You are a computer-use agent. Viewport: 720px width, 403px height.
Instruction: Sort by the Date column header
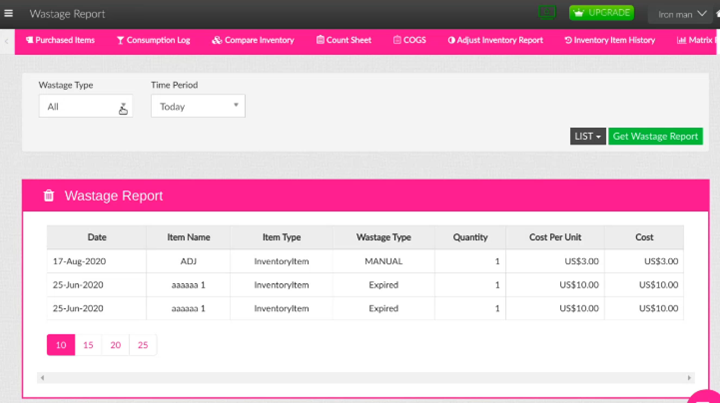(x=97, y=237)
